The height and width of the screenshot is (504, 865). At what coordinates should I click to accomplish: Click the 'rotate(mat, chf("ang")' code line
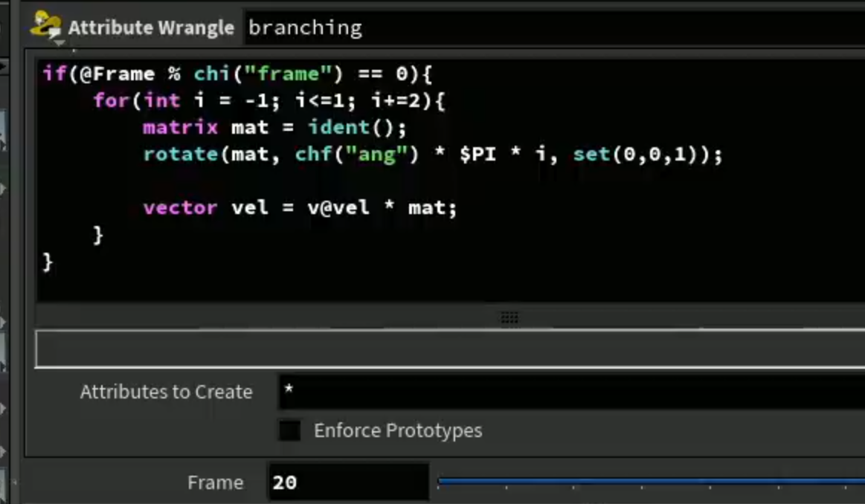click(x=433, y=155)
